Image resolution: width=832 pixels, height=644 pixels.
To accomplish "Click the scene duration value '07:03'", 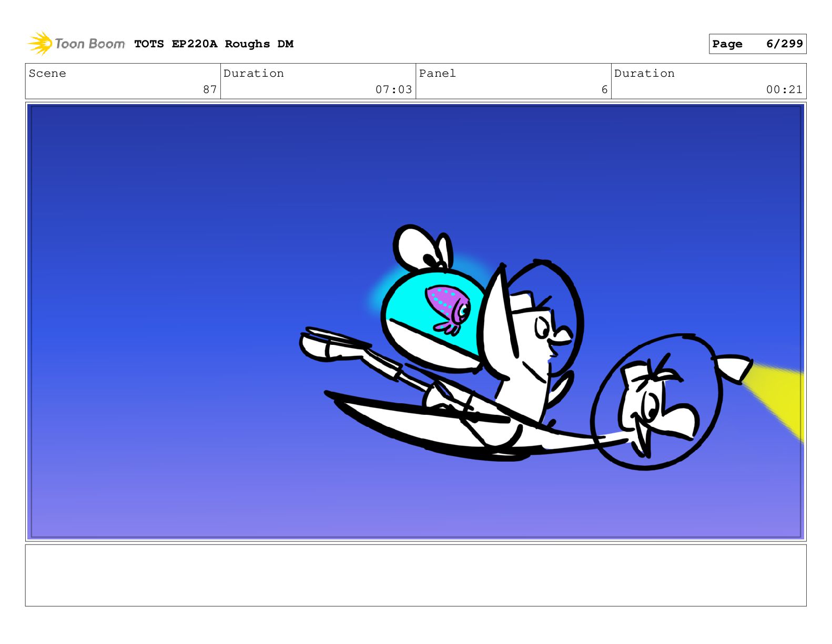I will [393, 90].
